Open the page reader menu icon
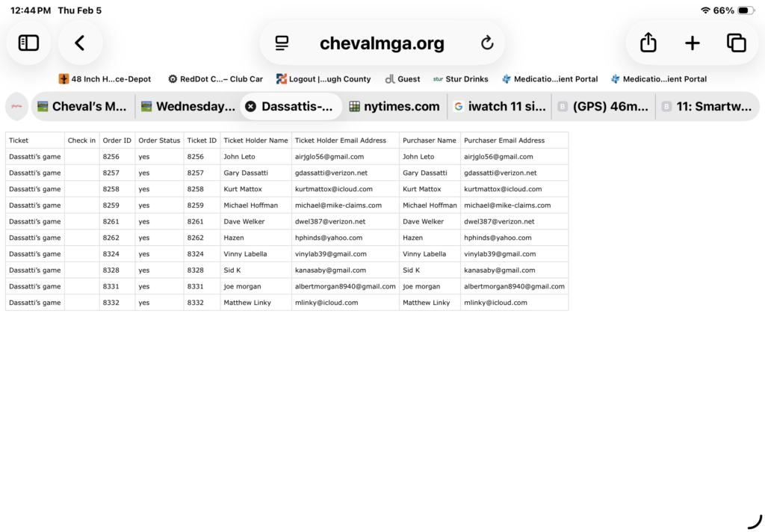765x532 pixels. point(282,43)
